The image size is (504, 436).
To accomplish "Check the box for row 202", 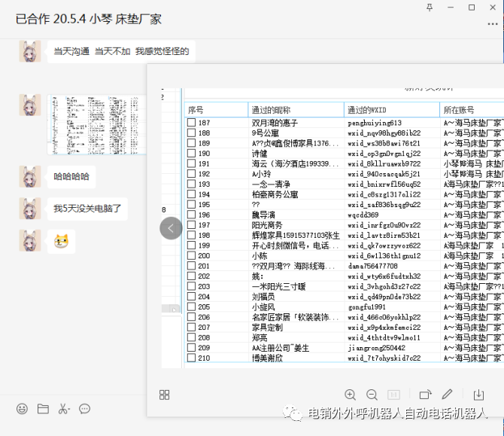I will click(x=191, y=276).
